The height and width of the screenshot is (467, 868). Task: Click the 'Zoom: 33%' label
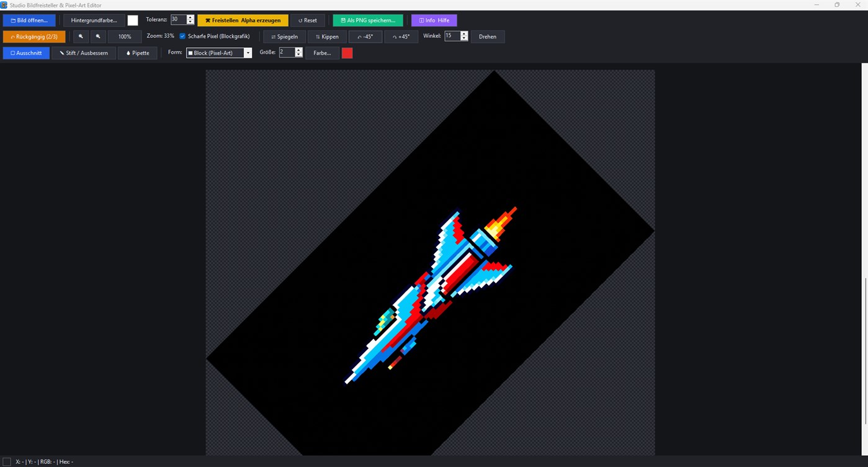click(x=160, y=36)
